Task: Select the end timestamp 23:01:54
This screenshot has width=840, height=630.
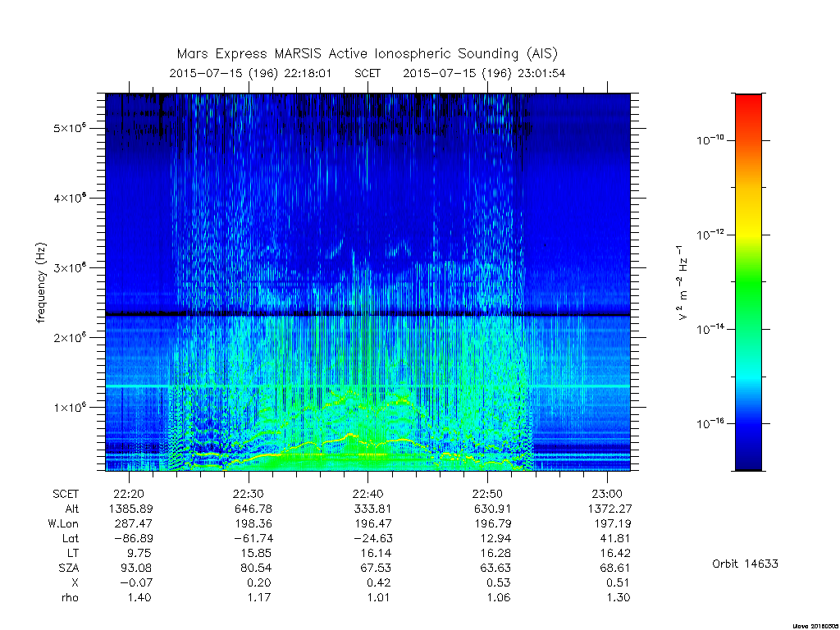Action: pos(541,73)
